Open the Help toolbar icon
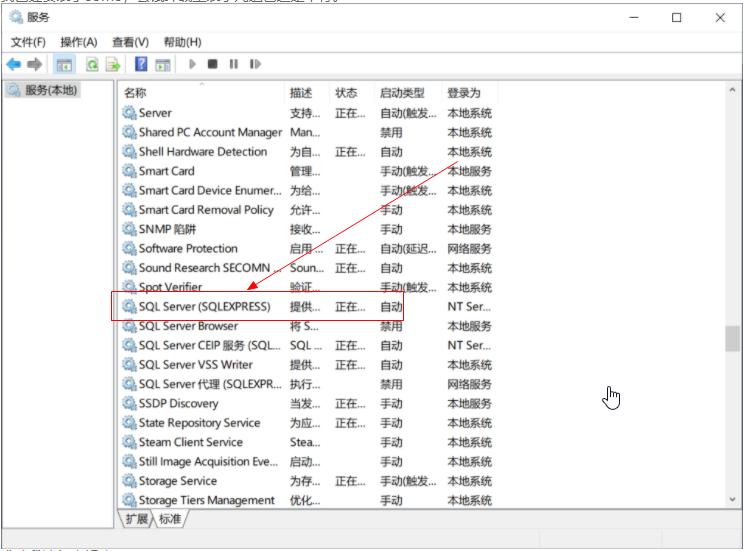Image resolution: width=743 pixels, height=551 pixels. tap(141, 64)
